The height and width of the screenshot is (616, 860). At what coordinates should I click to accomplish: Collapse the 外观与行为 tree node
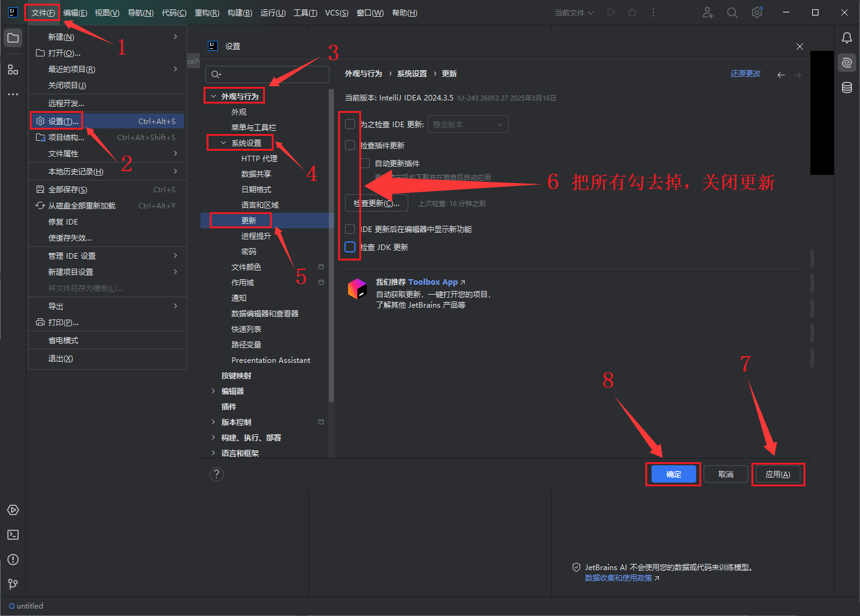(x=213, y=96)
